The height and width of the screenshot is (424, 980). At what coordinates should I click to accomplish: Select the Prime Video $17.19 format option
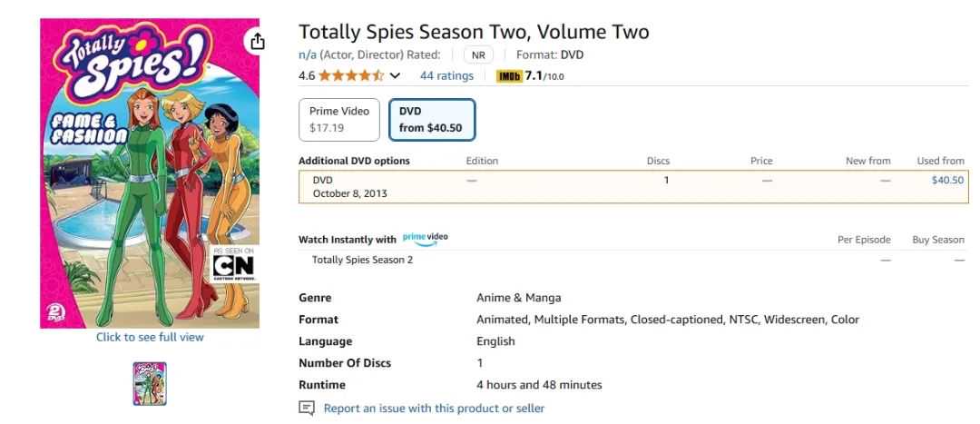pos(339,119)
